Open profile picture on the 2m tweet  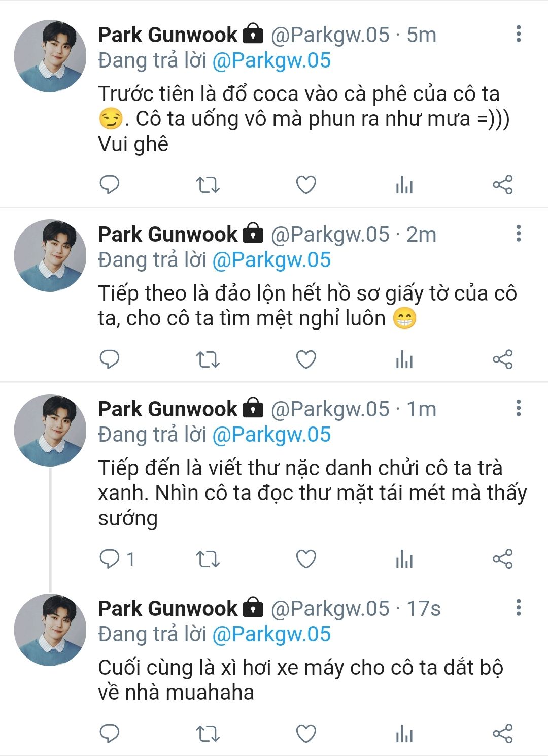[x=50, y=255]
